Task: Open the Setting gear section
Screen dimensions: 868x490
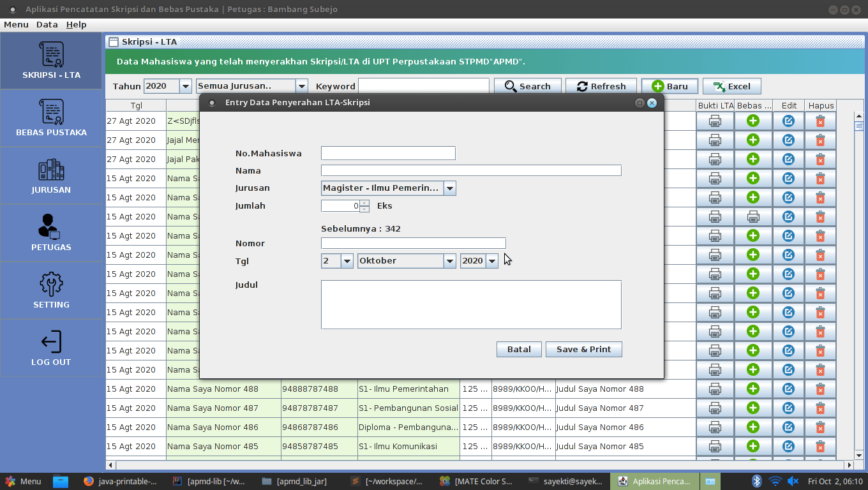Action: (51, 290)
